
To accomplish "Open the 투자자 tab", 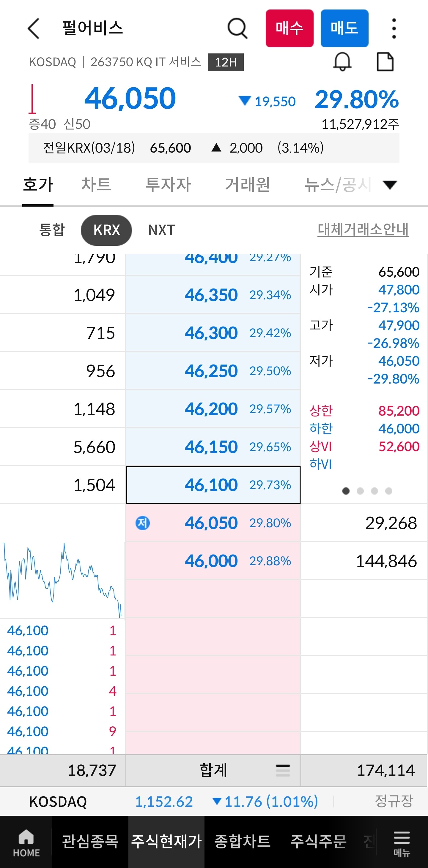I will [x=168, y=185].
